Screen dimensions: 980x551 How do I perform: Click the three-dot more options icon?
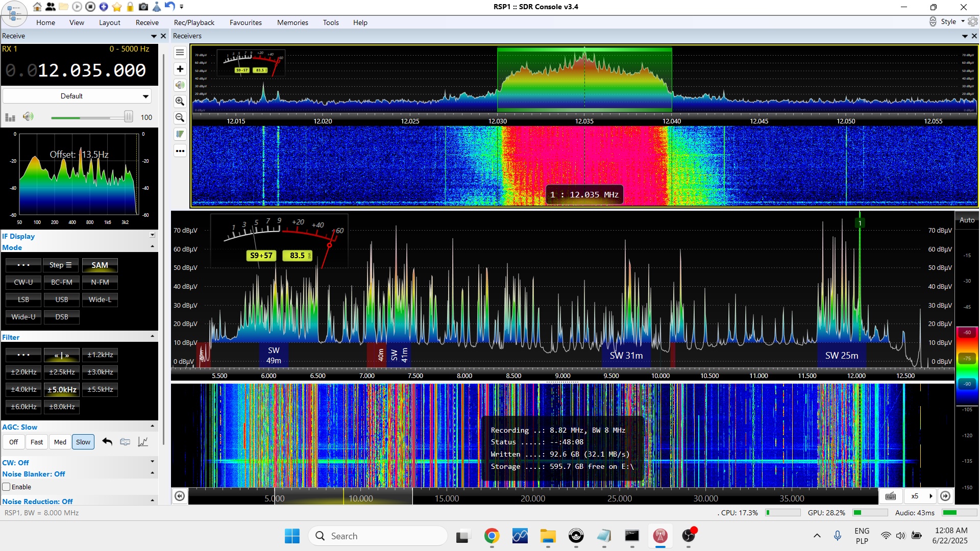click(x=180, y=151)
